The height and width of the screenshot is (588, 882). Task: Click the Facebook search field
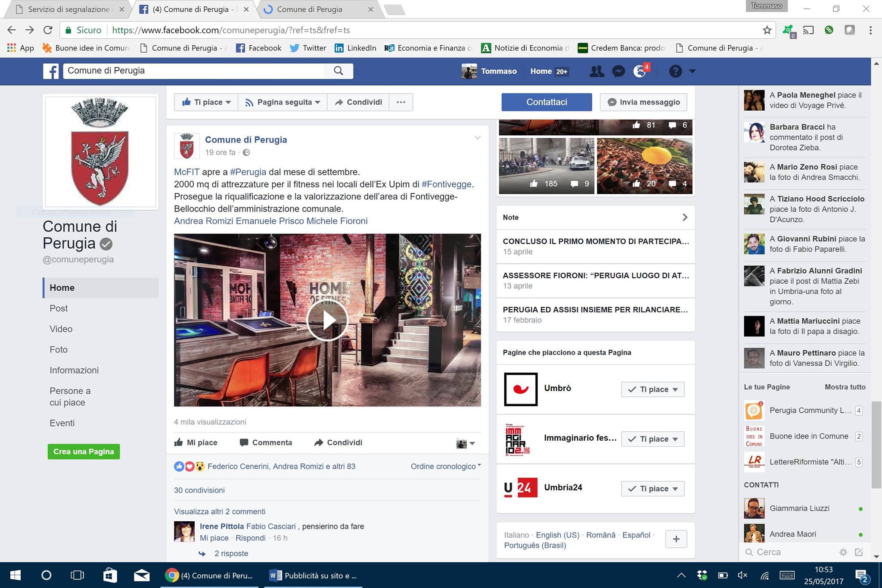(x=194, y=71)
